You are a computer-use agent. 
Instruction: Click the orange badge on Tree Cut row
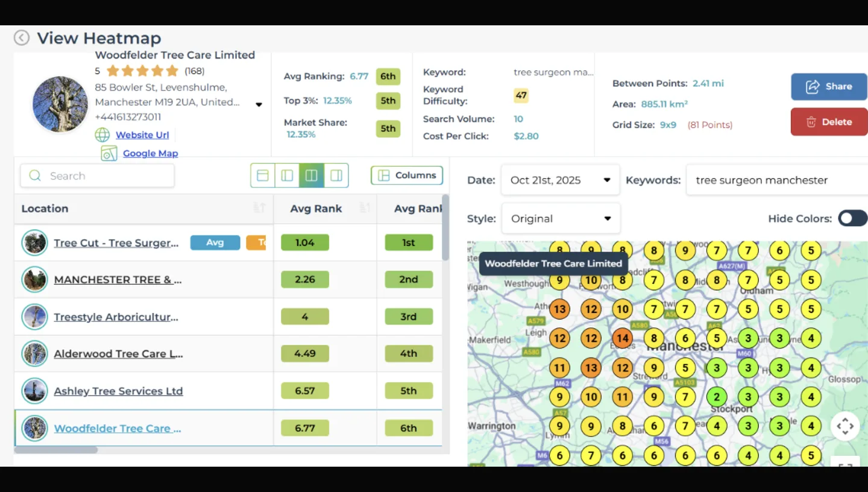tap(256, 242)
